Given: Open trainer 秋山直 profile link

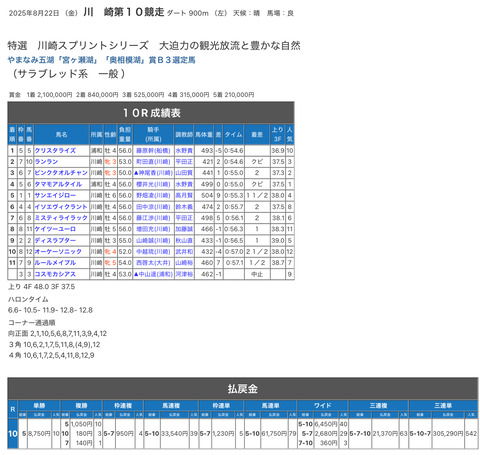Looking at the screenshot, I should click(x=184, y=240).
